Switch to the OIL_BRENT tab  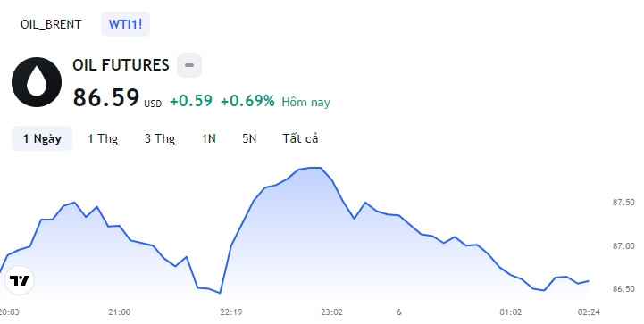[x=51, y=24]
